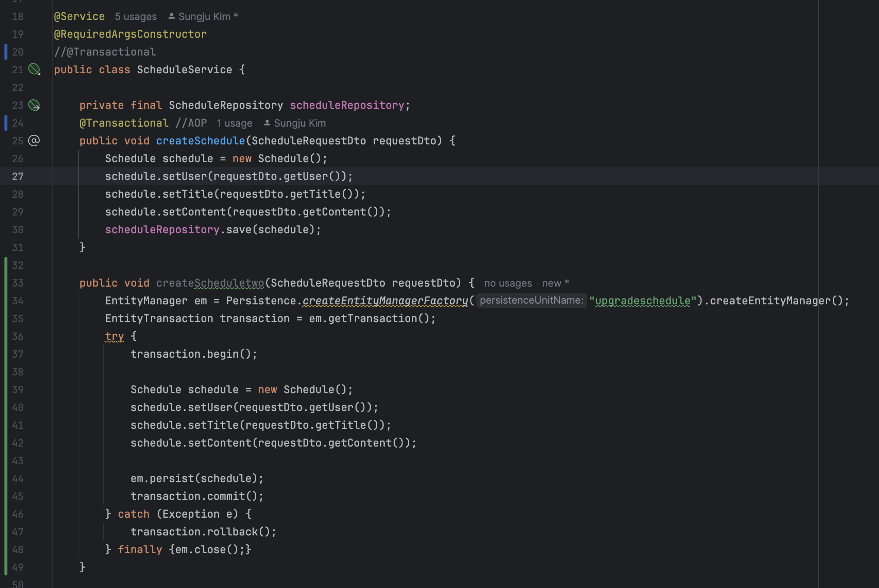Click the 'no usages' hint on createScheduletwo
This screenshot has width=879, height=588.
(508, 283)
